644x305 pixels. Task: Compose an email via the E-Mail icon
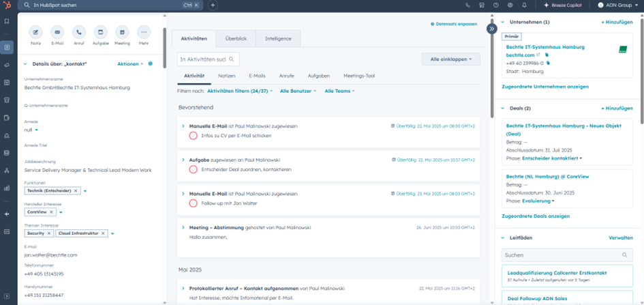[x=57, y=32]
